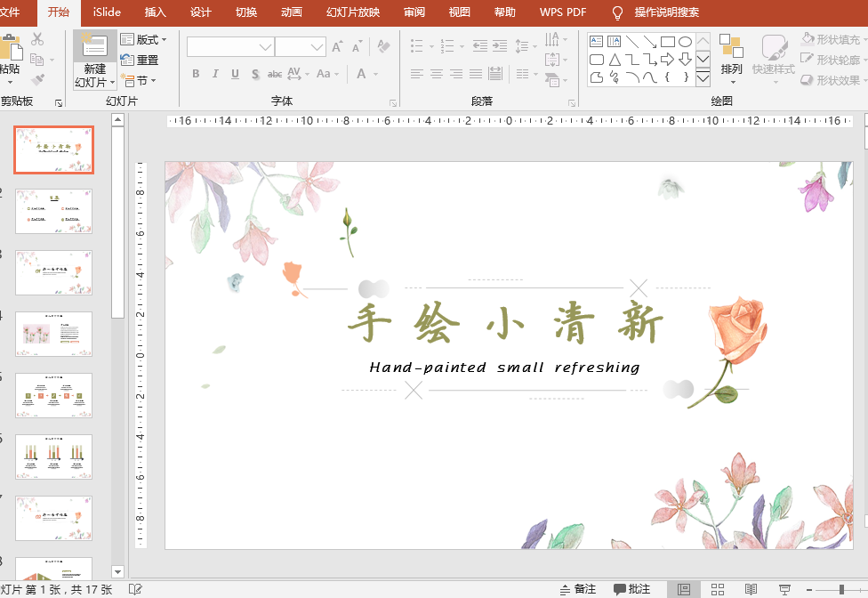
Task: Toggle text shadow S button
Action: click(x=254, y=74)
